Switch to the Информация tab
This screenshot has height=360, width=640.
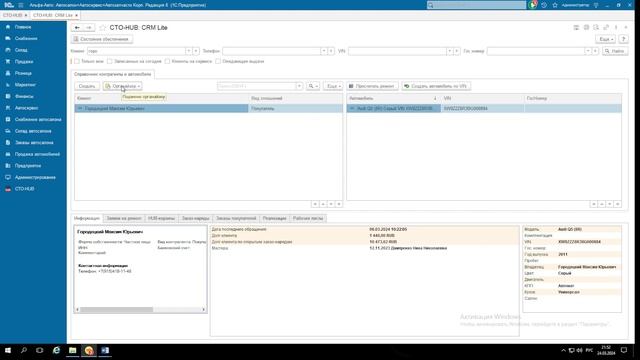point(87,218)
